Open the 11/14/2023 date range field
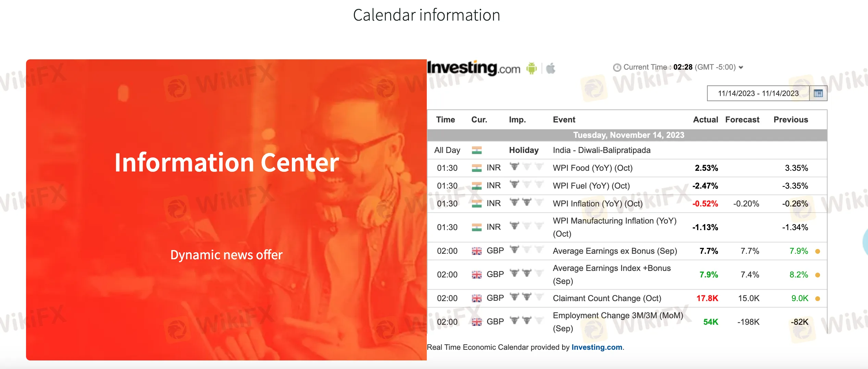 pyautogui.click(x=758, y=93)
